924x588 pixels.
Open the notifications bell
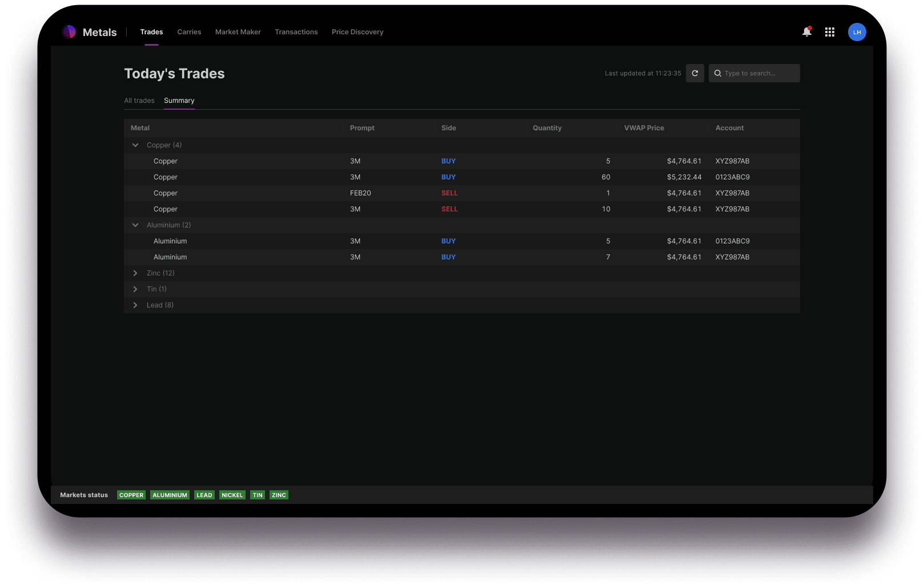807,32
